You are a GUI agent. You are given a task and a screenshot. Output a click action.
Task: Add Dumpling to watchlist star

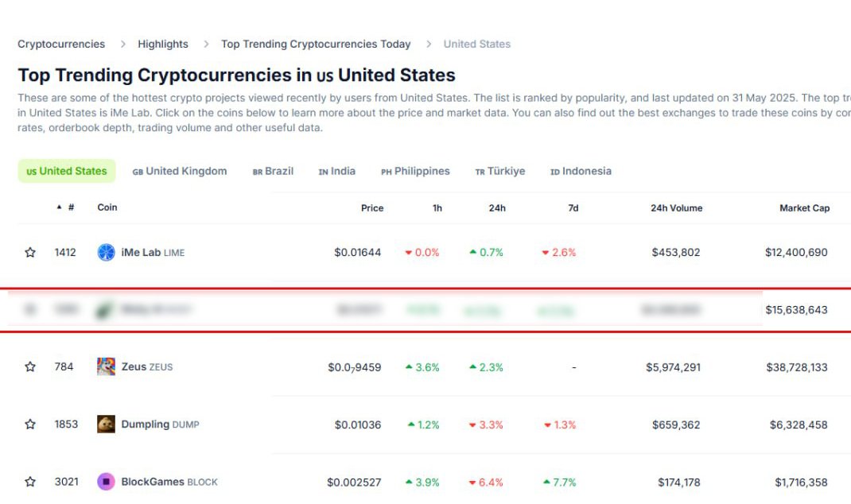click(30, 425)
